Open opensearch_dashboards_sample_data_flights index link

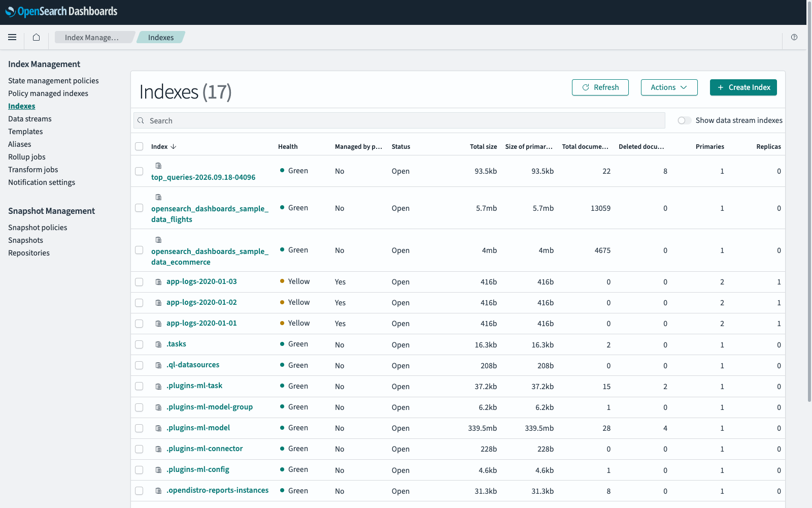(x=210, y=214)
